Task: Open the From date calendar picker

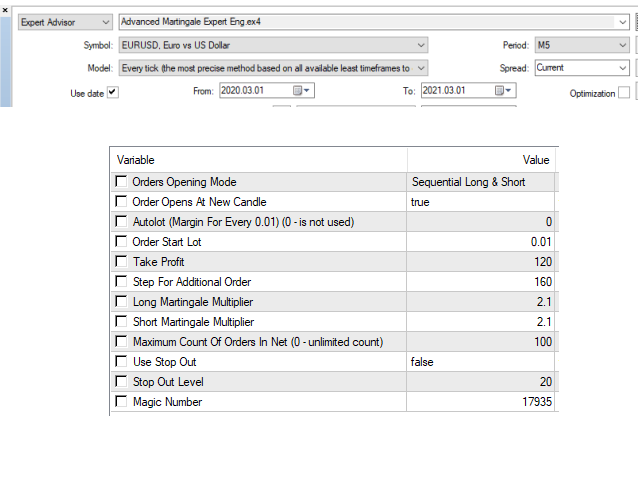Action: [302, 91]
